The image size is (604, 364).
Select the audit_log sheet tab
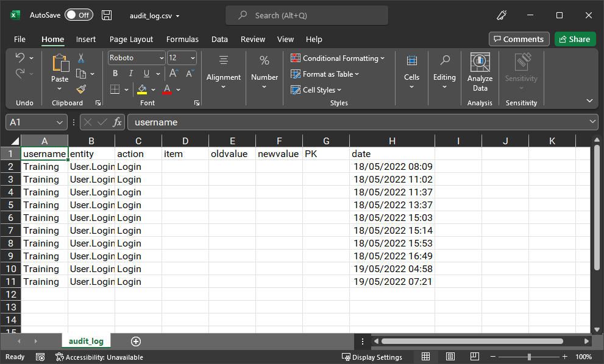click(86, 341)
